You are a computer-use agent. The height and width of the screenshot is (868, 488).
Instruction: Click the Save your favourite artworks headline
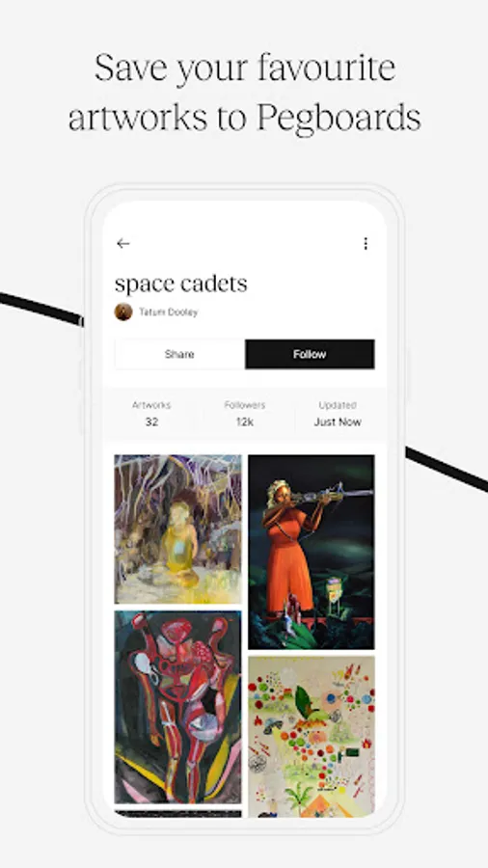pos(245,93)
